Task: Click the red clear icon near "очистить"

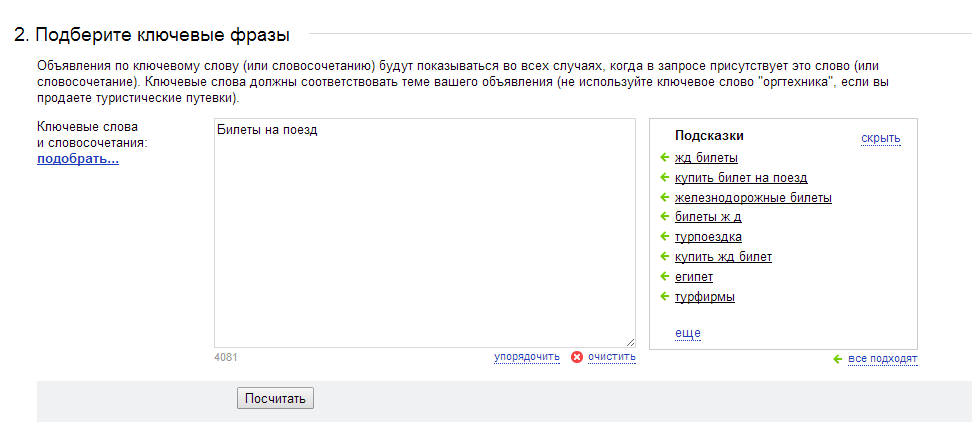Action: tap(577, 357)
